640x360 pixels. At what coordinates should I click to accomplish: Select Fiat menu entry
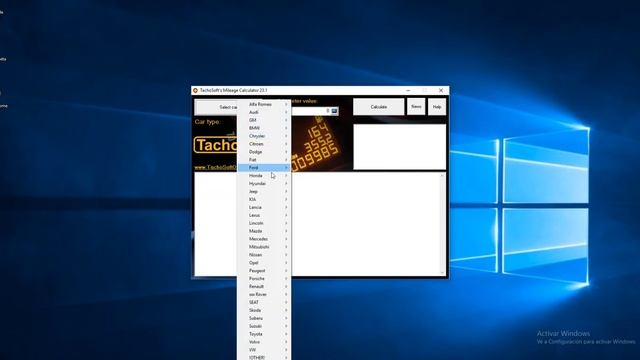pos(264,160)
